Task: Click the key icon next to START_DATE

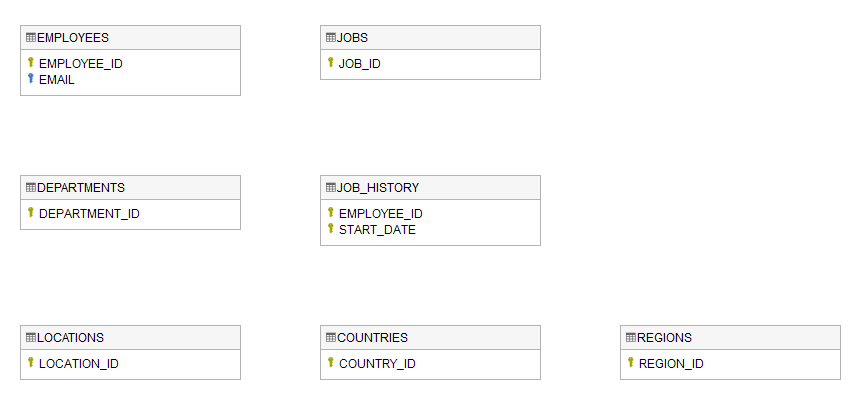Action: [331, 229]
